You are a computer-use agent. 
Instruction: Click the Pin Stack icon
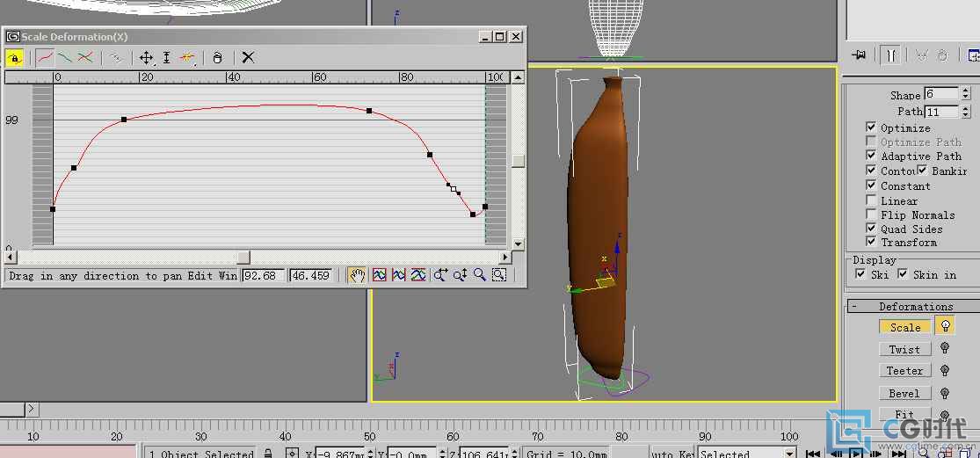click(859, 55)
